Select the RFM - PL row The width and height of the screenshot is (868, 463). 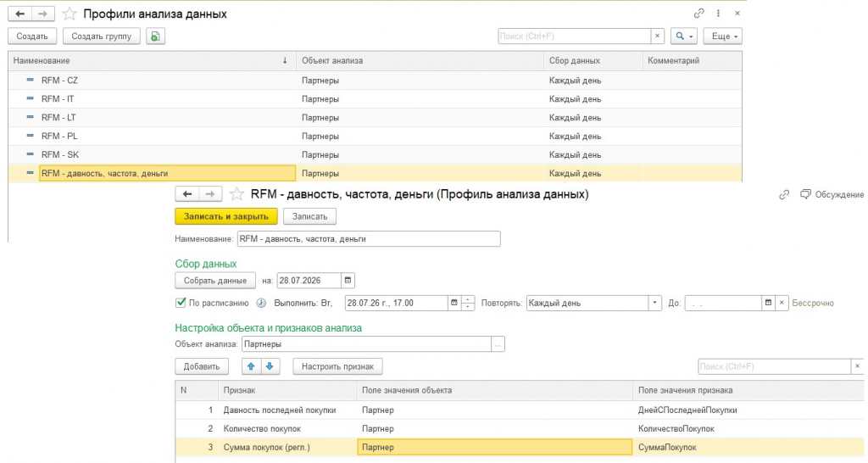[375, 137]
